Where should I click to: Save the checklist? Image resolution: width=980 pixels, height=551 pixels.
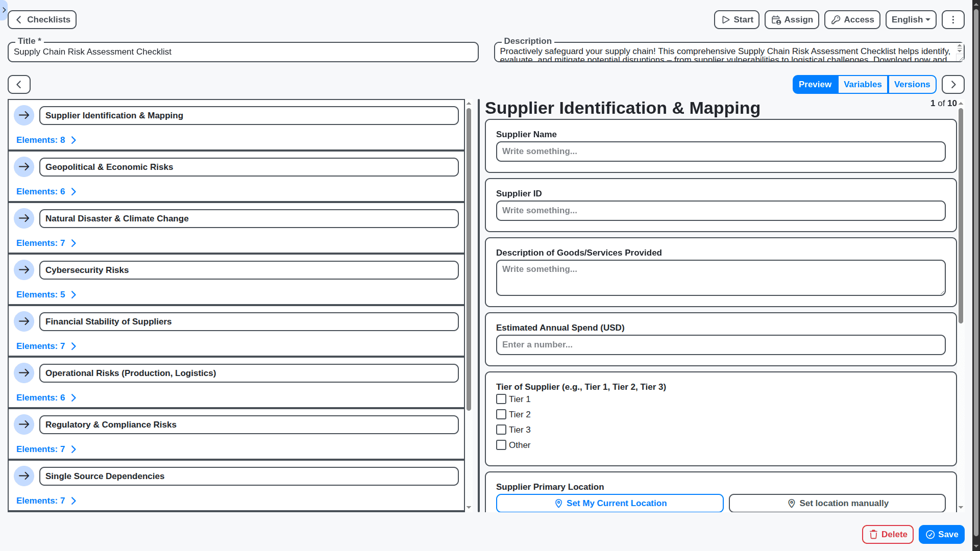(x=941, y=534)
